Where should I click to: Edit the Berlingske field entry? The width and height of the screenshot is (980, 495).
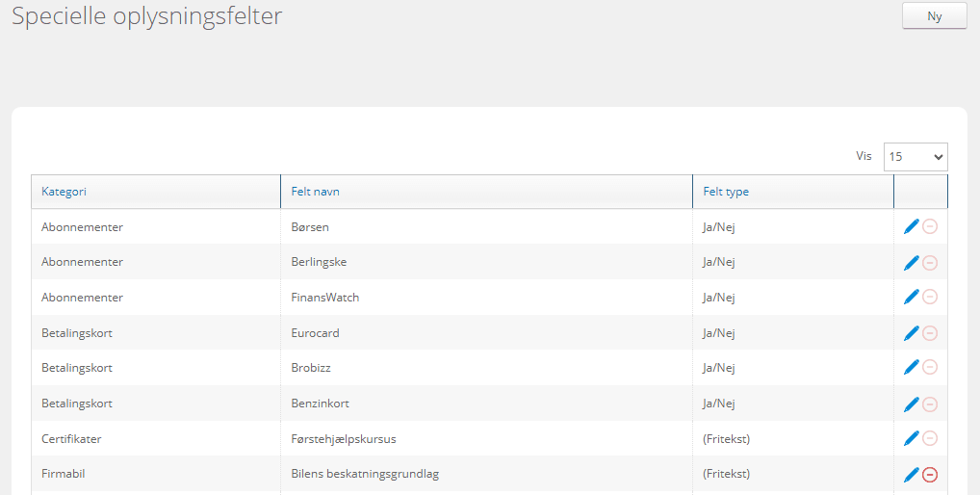pos(911,263)
